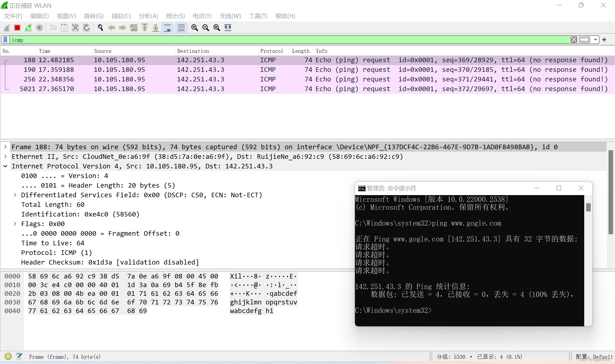Collapse the Internet Protocol Version 4 section
615x364 pixels.
click(x=5, y=166)
